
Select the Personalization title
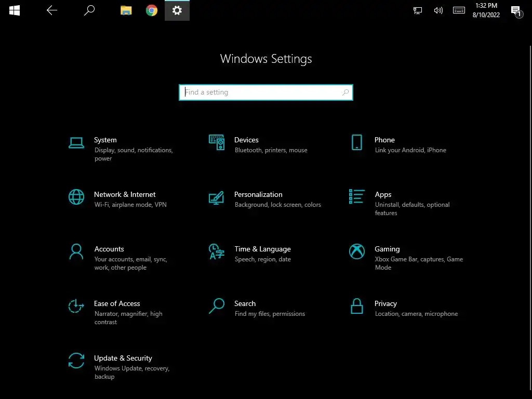pos(258,194)
